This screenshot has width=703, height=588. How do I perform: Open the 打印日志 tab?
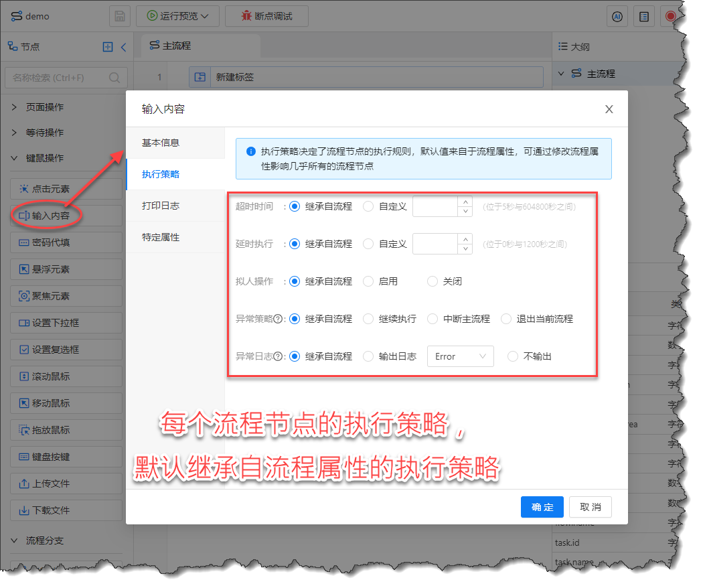pyautogui.click(x=161, y=206)
